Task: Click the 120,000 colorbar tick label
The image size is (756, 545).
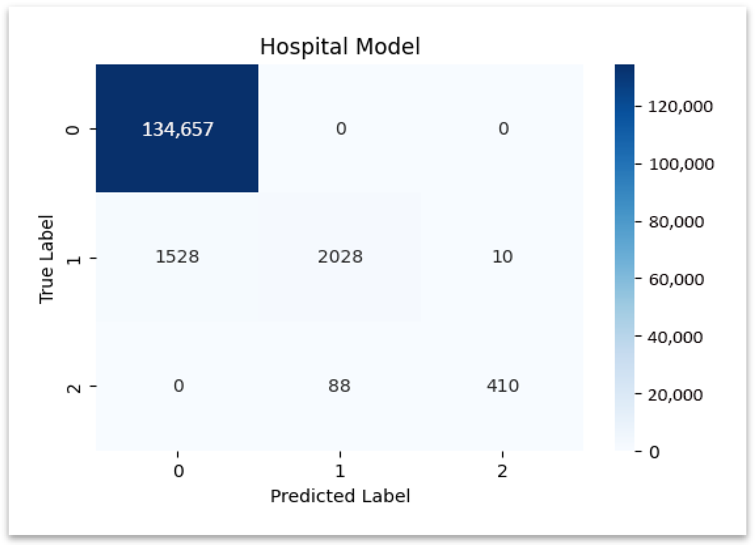Action: point(680,107)
